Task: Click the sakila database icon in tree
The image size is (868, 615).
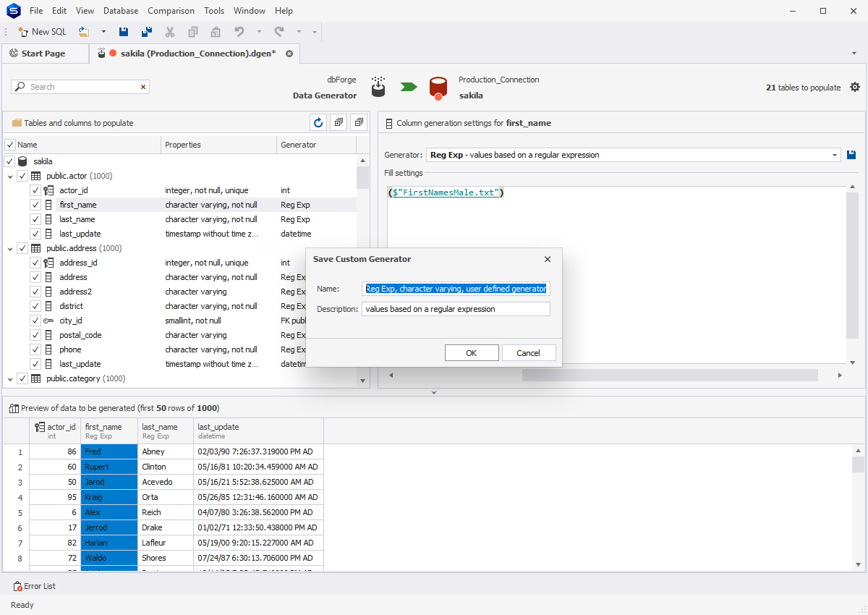Action: coord(22,161)
